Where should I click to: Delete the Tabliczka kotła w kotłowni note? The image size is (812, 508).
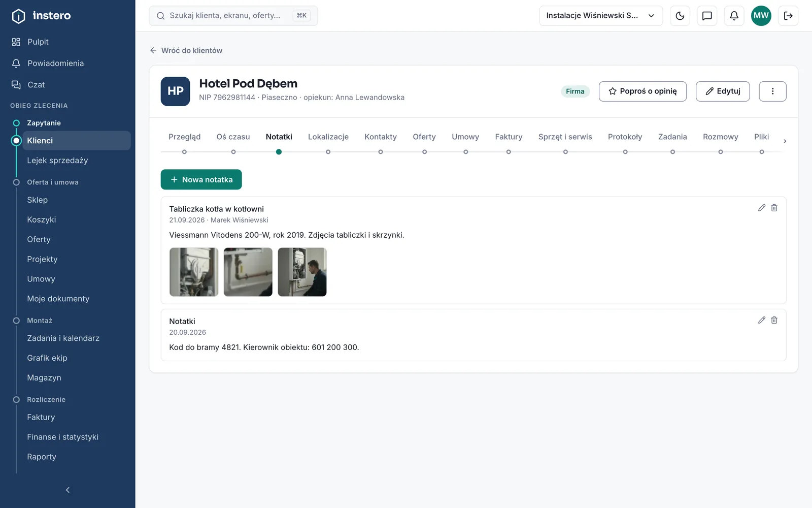point(774,208)
